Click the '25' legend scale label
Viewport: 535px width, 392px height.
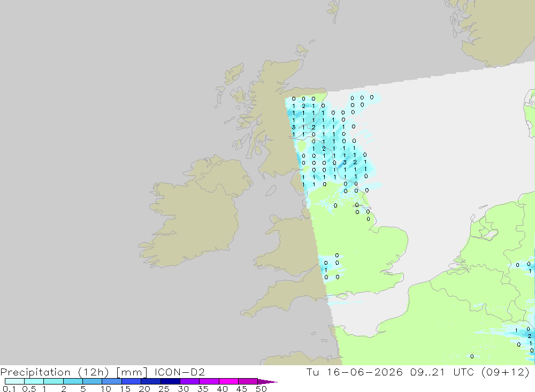point(164,389)
